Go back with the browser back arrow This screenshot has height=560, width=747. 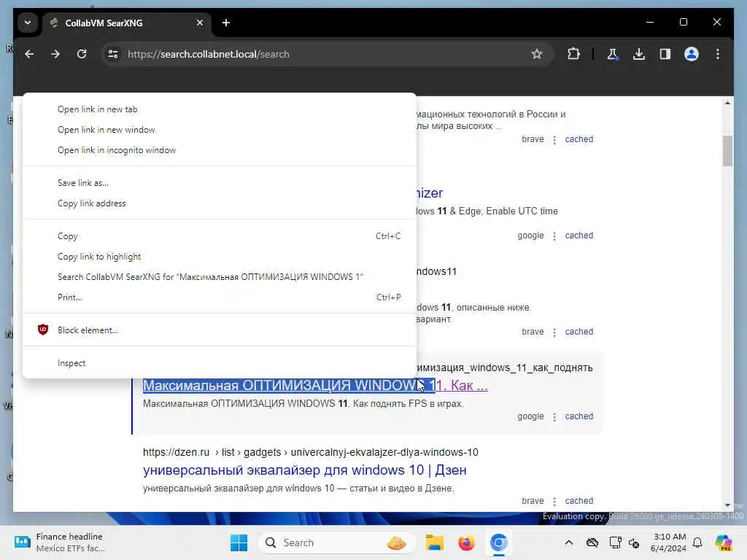(x=29, y=54)
